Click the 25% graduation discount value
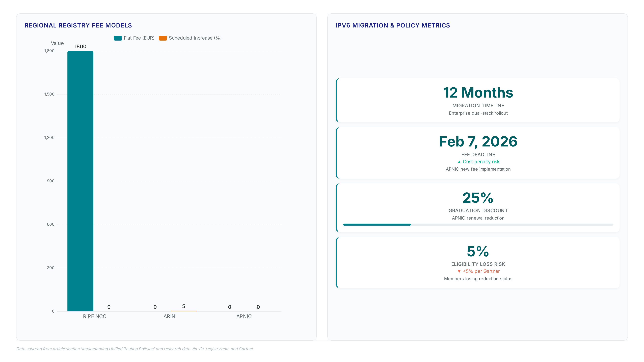644x362 pixels. pyautogui.click(x=478, y=198)
